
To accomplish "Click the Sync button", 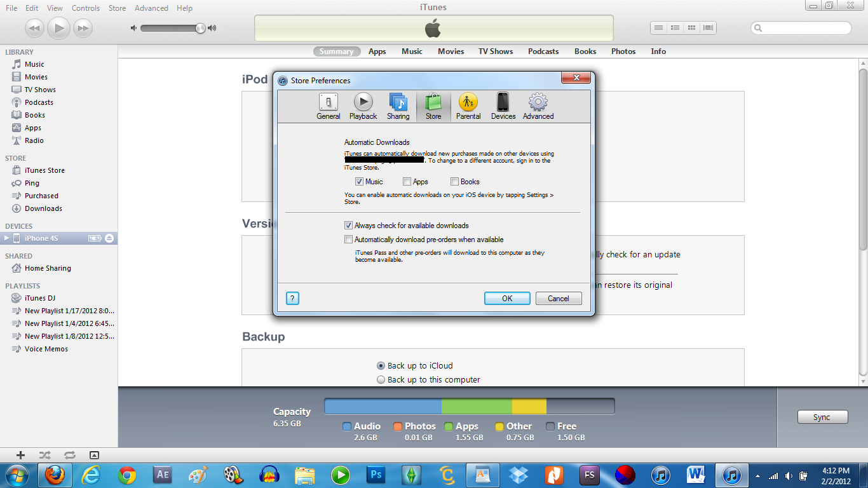I will 822,417.
